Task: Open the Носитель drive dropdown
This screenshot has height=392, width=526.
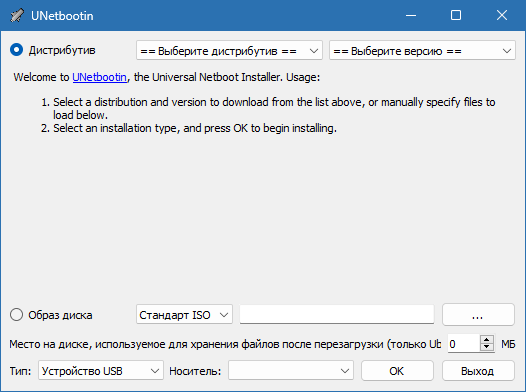Action: click(x=291, y=371)
